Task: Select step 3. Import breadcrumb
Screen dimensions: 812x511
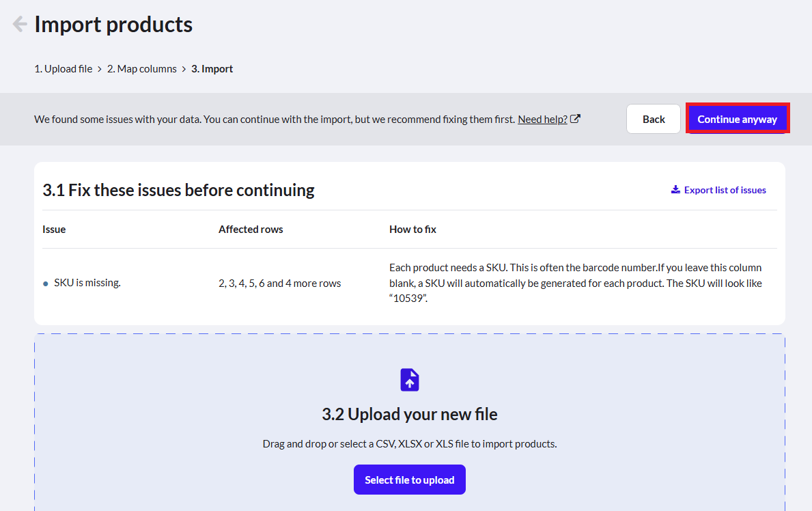Action: coord(212,69)
